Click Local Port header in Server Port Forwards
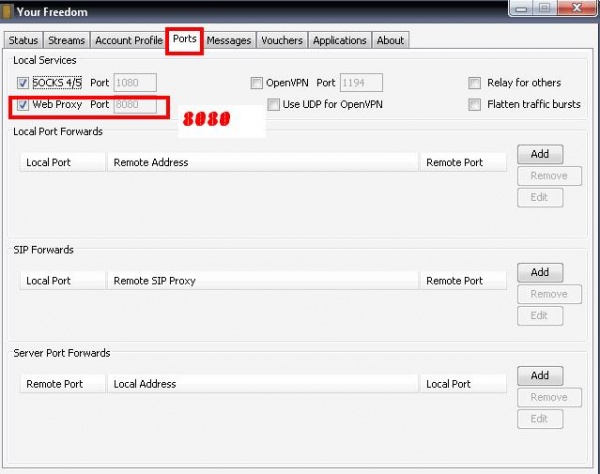600x474 pixels. [x=463, y=384]
